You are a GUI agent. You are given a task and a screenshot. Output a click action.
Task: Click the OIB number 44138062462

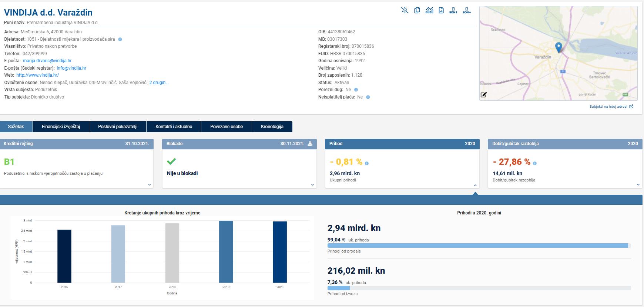click(341, 32)
